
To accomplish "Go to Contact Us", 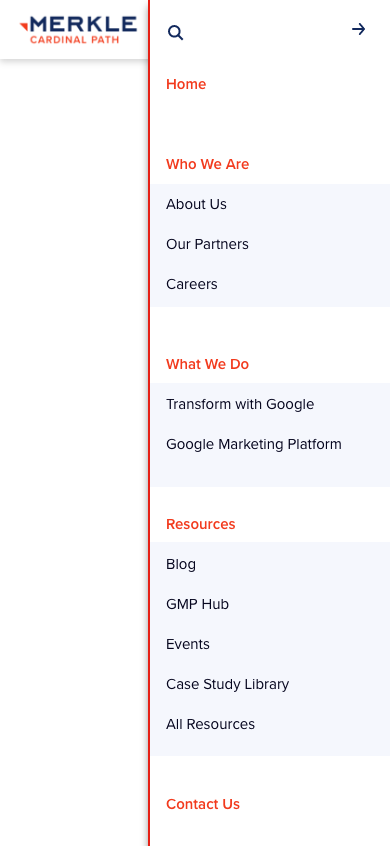I will (x=203, y=804).
